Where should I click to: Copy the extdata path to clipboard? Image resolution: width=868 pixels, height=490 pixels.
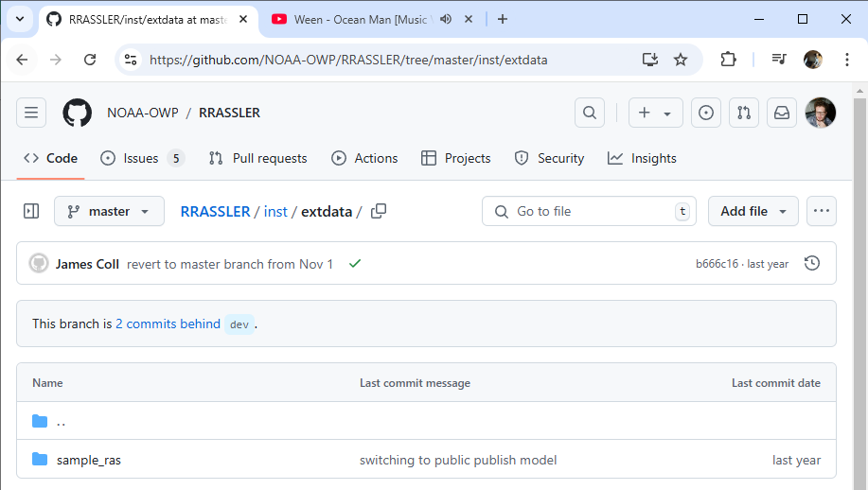point(379,211)
